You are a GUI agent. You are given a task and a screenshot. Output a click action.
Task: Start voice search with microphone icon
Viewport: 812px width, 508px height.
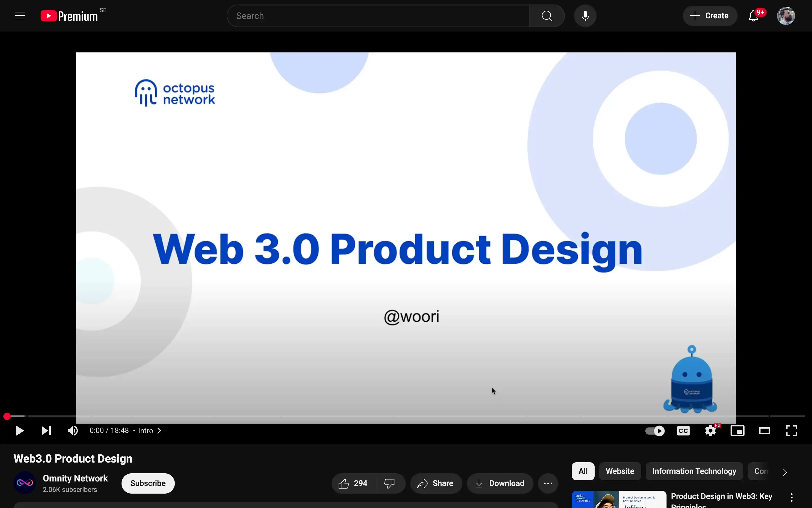tap(585, 16)
